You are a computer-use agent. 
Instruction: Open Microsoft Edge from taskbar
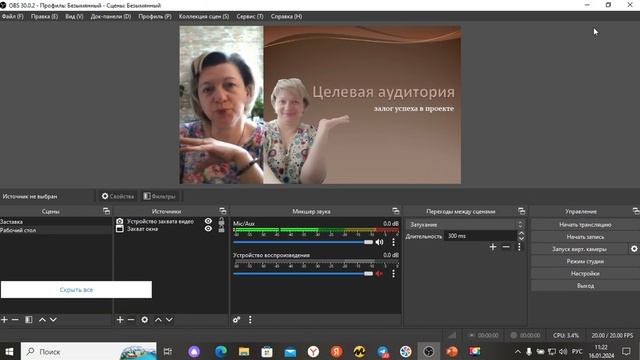221,351
